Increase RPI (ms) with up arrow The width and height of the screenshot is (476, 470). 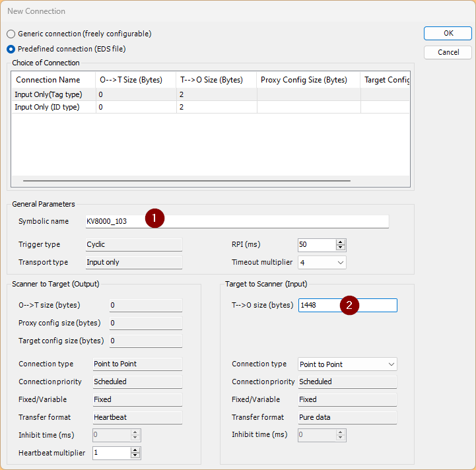click(341, 242)
